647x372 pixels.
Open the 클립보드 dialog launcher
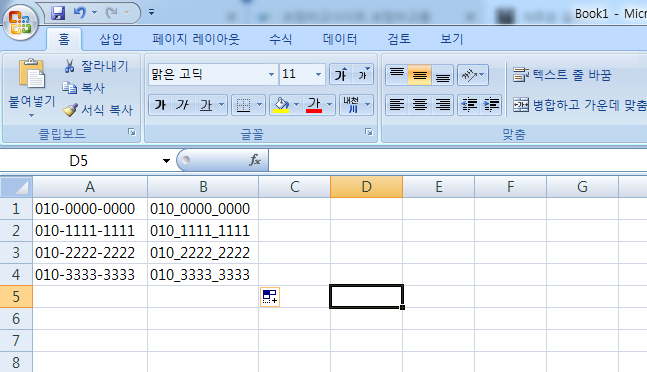(x=132, y=132)
